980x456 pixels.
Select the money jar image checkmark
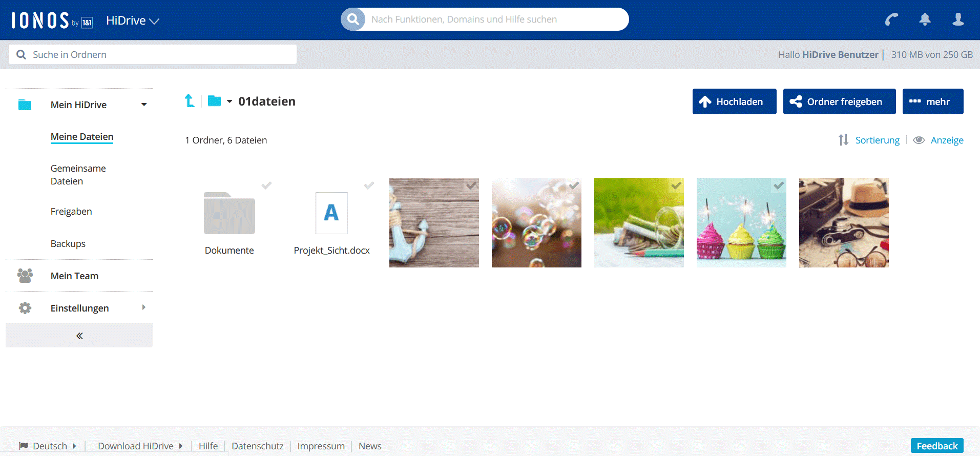click(676, 185)
